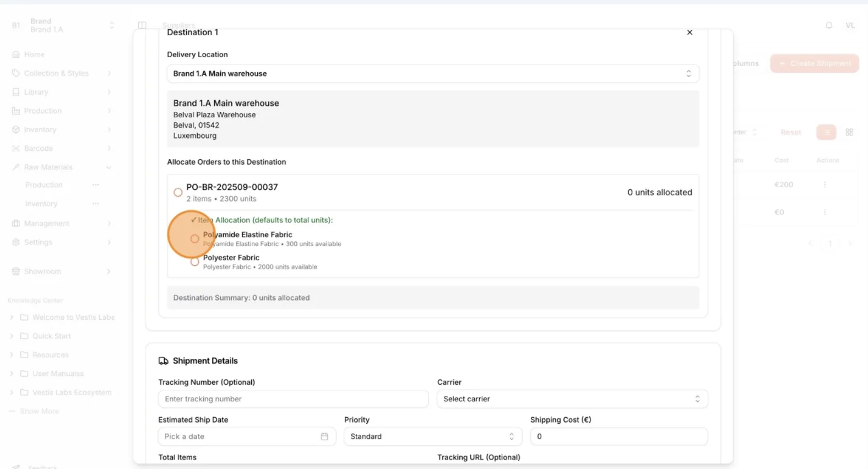This screenshot has height=469, width=868.
Task: Open the Estimated Ship Date picker
Action: coord(247,437)
